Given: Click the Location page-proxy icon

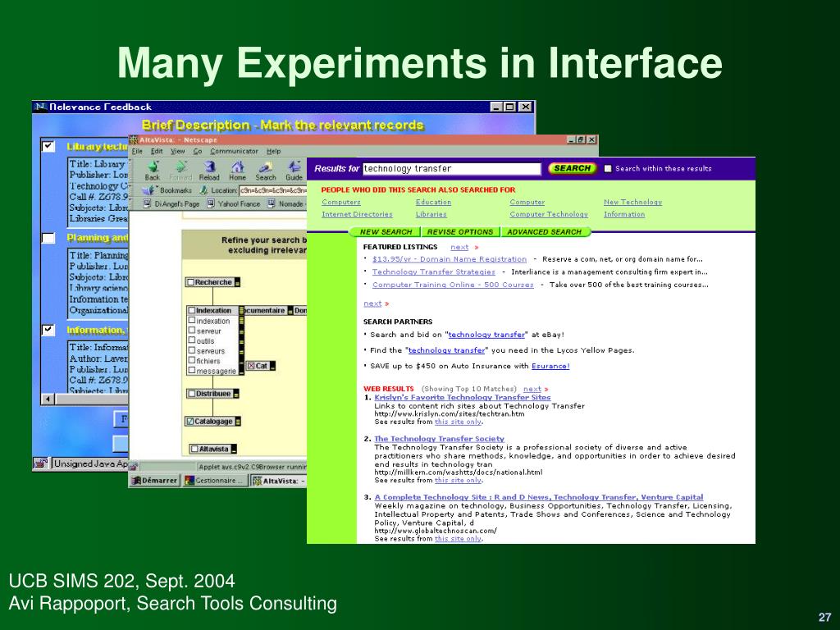Looking at the screenshot, I should (x=203, y=190).
